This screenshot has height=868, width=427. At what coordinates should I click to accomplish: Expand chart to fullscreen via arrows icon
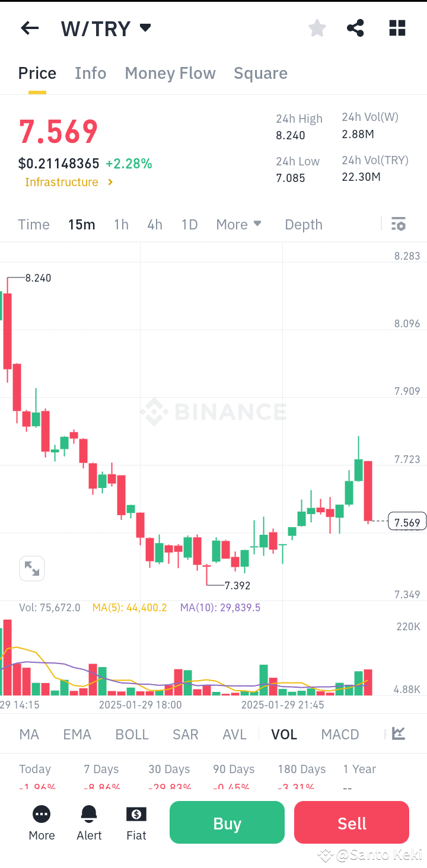[x=31, y=568]
